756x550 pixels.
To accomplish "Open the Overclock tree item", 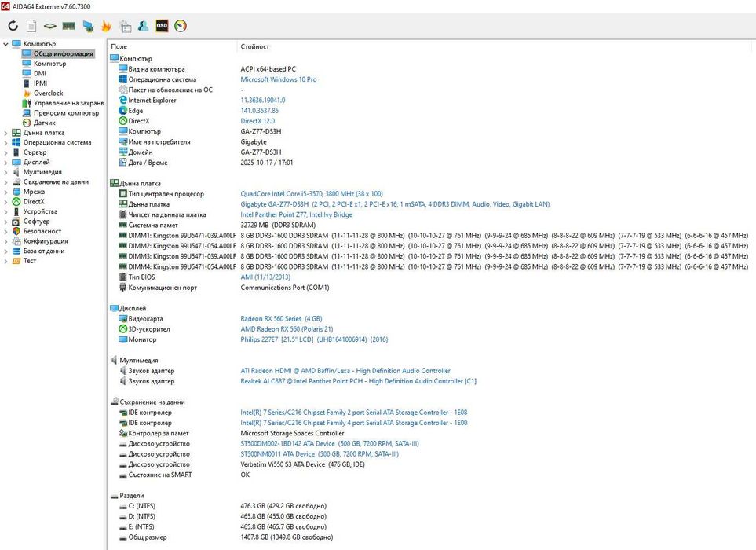I will 48,93.
